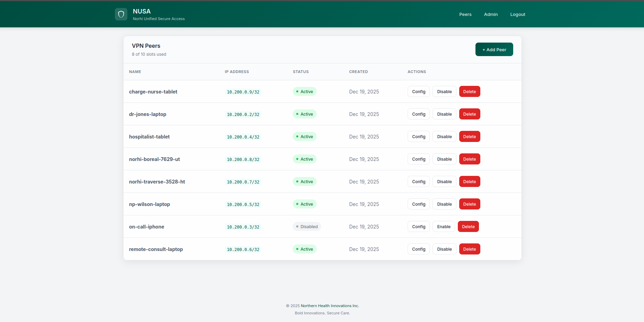Click the Add Peer button
Viewport: 644px width, 322px height.
(x=494, y=49)
